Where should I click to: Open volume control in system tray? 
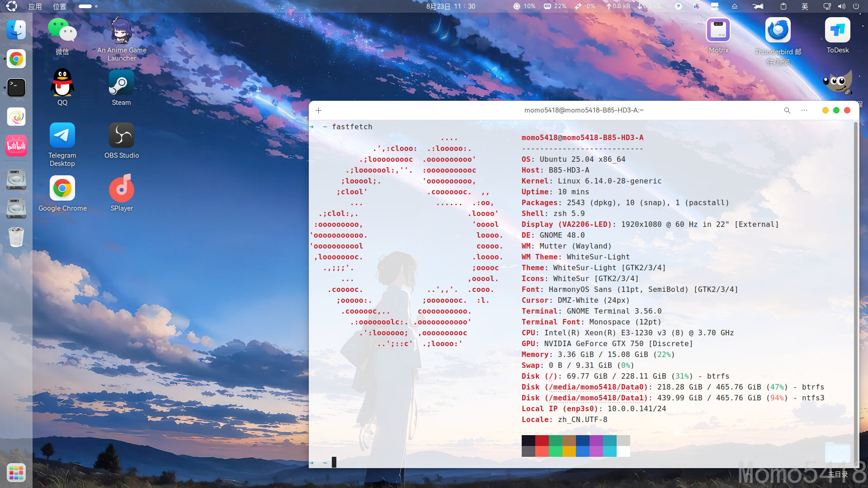[x=841, y=6]
